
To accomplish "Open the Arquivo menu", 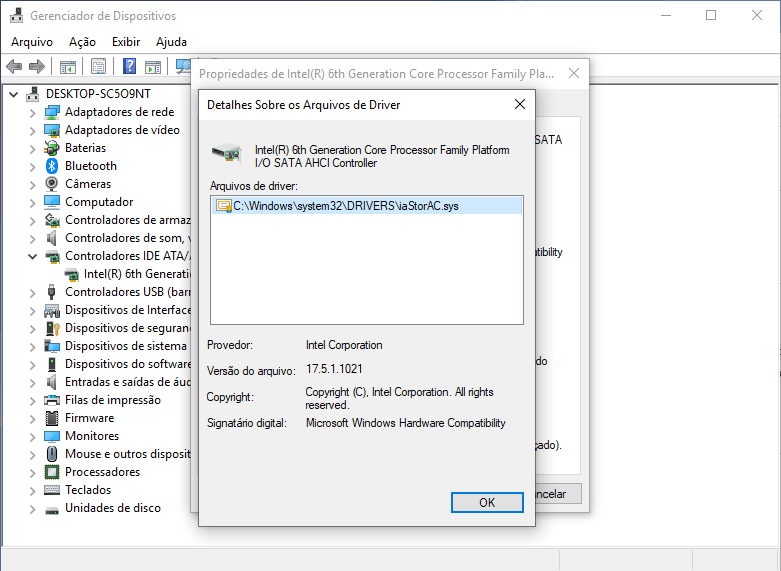I will click(32, 42).
